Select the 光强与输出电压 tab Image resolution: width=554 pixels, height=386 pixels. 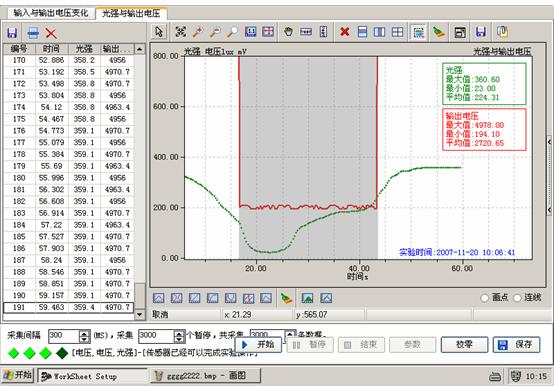coord(131,13)
